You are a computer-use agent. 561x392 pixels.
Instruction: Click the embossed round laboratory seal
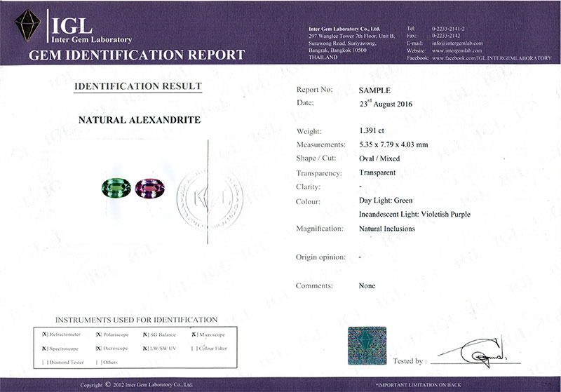click(209, 199)
